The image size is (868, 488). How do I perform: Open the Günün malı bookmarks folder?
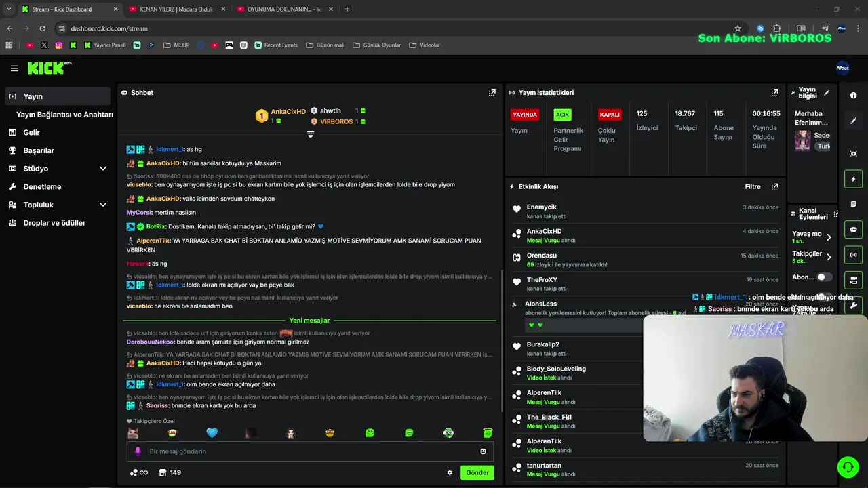point(325,45)
